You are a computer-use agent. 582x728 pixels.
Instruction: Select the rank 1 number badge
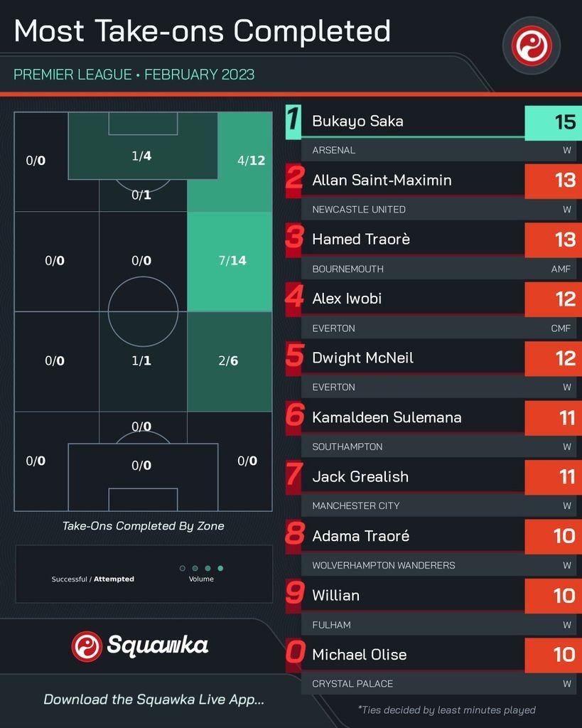(x=293, y=122)
